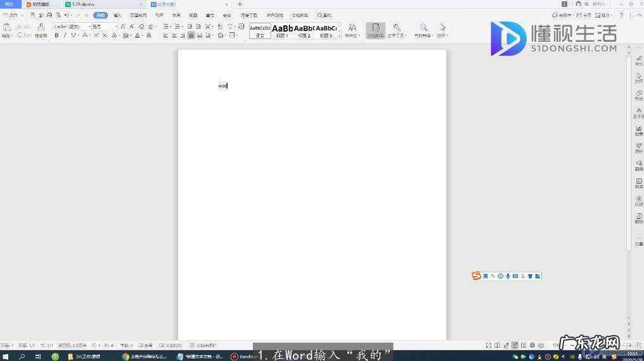Select the justify alignment icon
644x361 pixels.
[x=191, y=35]
